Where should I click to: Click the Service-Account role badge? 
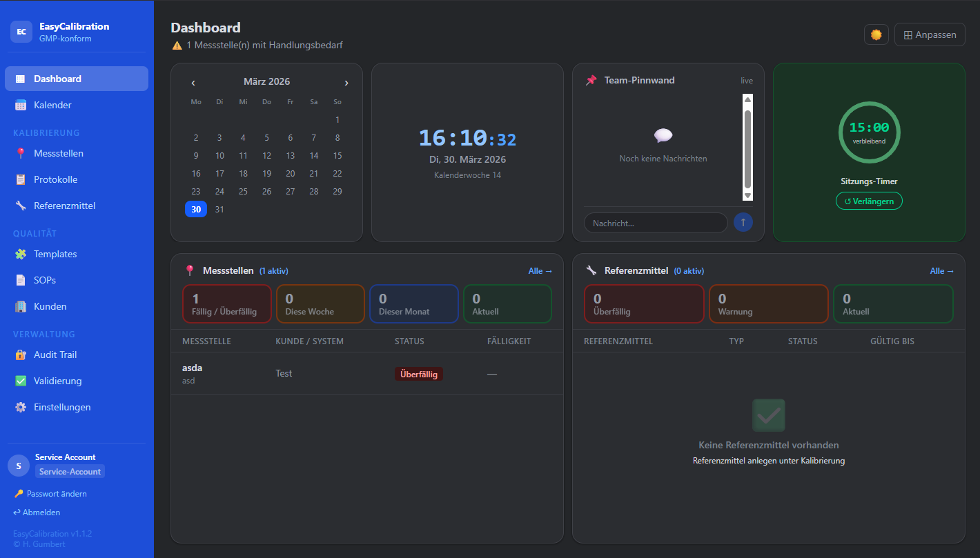[70, 472]
